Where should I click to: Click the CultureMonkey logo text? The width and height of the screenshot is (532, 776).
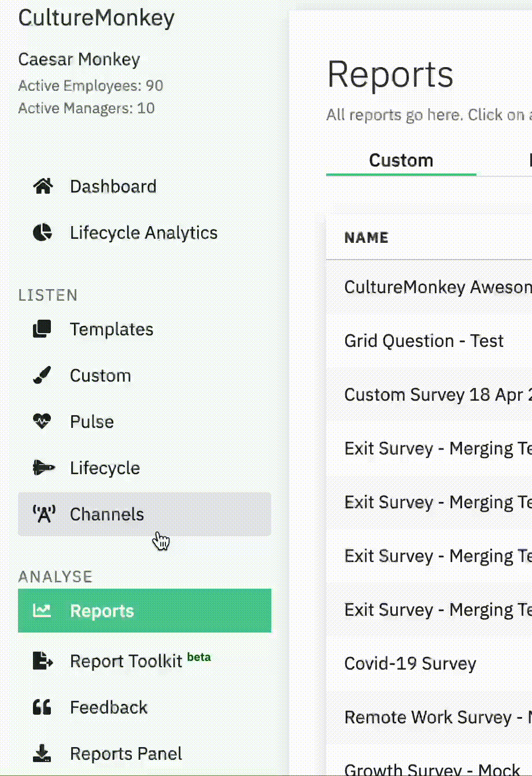point(97,19)
